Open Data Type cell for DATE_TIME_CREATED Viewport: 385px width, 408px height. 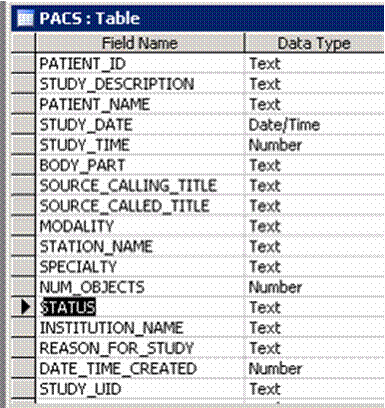pos(314,368)
